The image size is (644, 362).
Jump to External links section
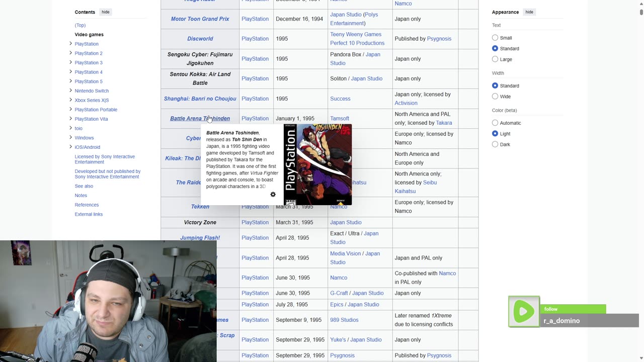coord(89,214)
